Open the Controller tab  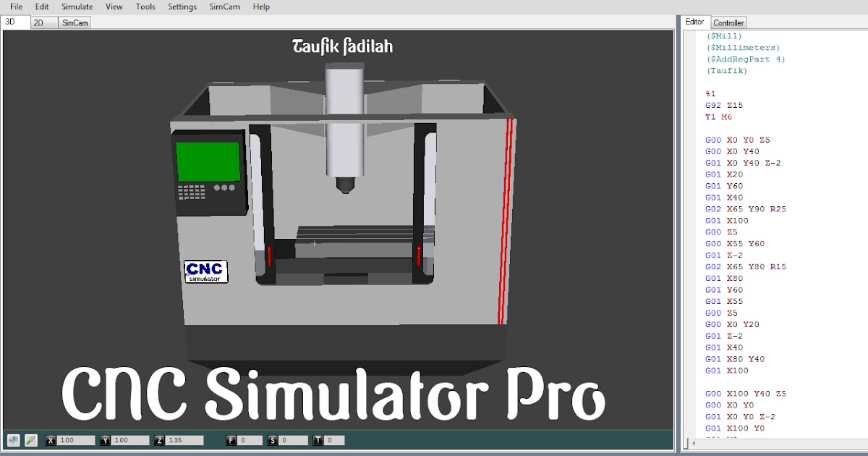click(x=728, y=22)
